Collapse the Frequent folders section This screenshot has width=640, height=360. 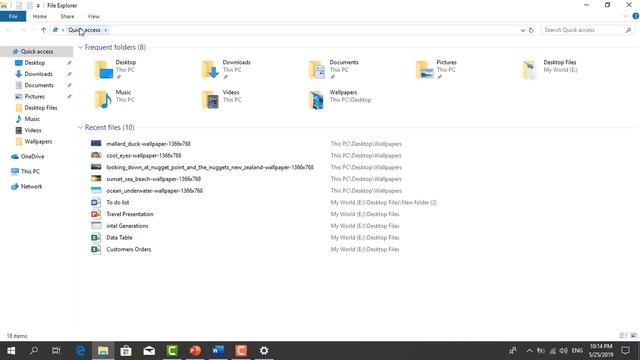click(x=80, y=47)
